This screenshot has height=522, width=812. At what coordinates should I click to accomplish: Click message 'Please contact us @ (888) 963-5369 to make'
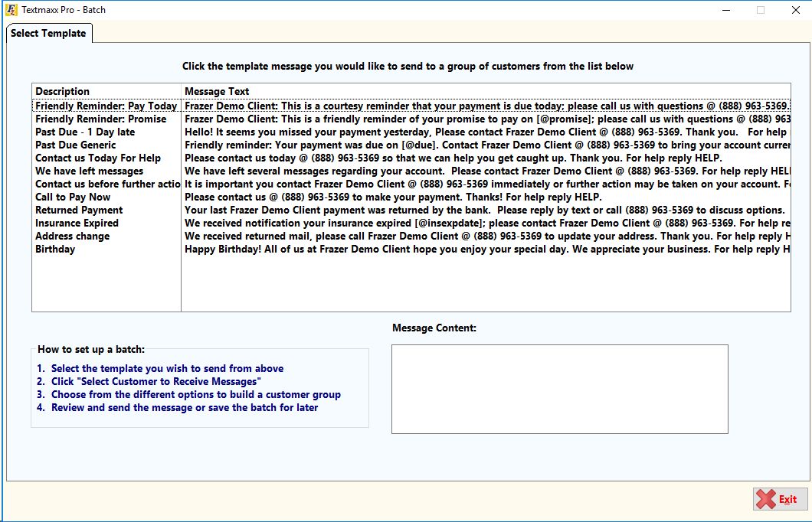[393, 197]
